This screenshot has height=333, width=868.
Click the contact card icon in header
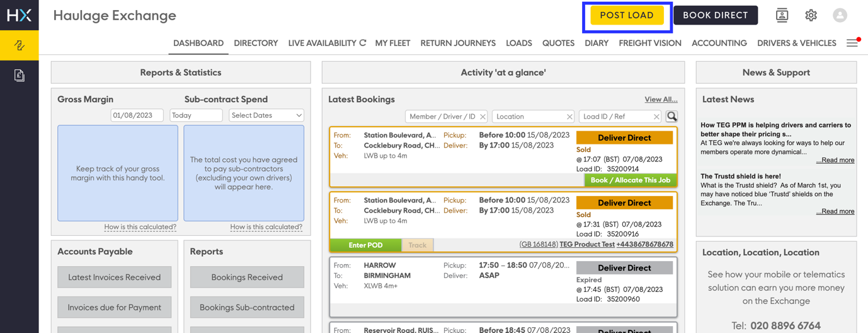pyautogui.click(x=782, y=15)
